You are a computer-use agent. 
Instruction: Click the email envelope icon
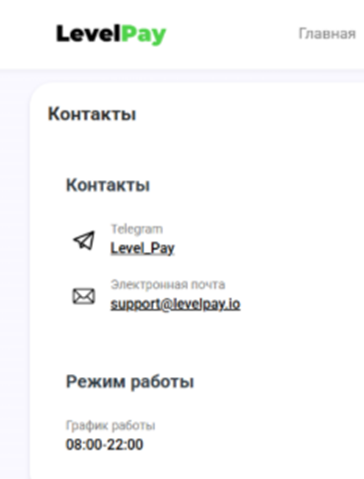point(84,296)
